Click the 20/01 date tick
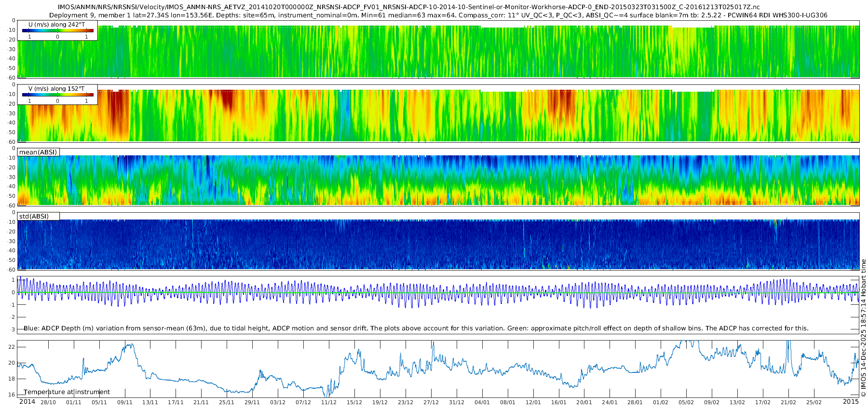 click(584, 402)
